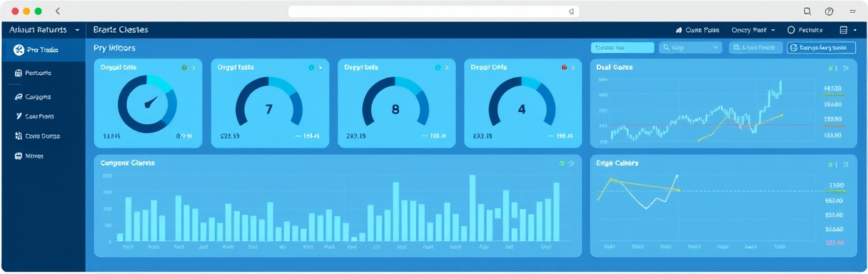The height and width of the screenshot is (274, 868).
Task: Click the bookmark icon in the browser toolbar
Action: 807,11
